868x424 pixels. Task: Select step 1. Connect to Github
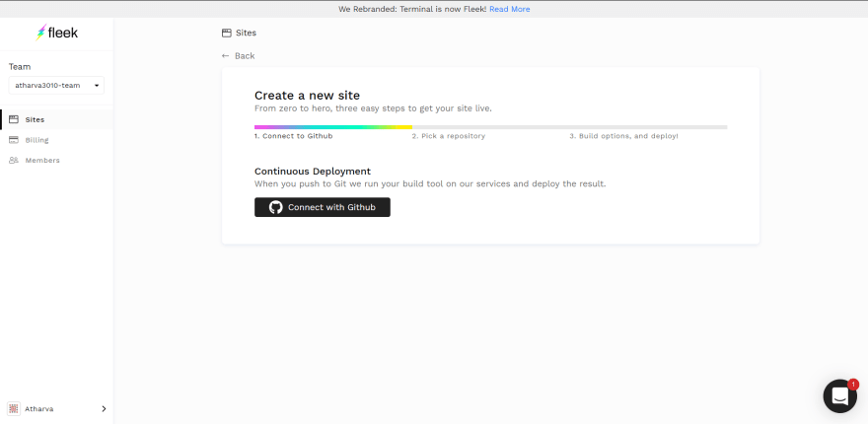coord(293,136)
